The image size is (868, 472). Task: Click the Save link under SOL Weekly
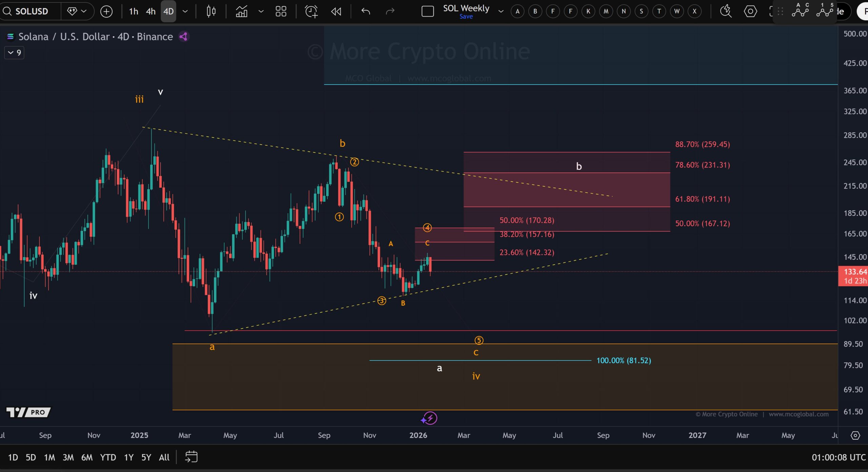coord(466,16)
